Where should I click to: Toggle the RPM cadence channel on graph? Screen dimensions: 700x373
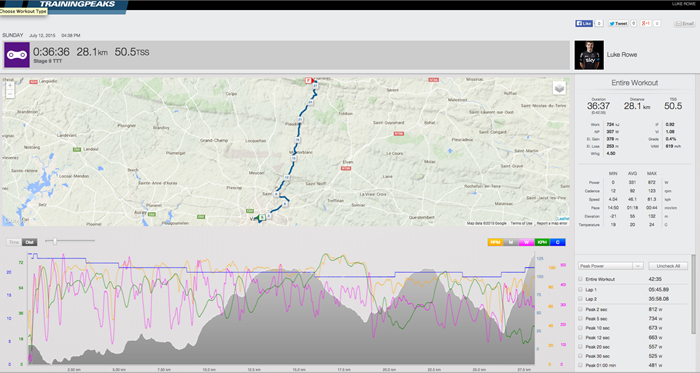click(x=495, y=242)
